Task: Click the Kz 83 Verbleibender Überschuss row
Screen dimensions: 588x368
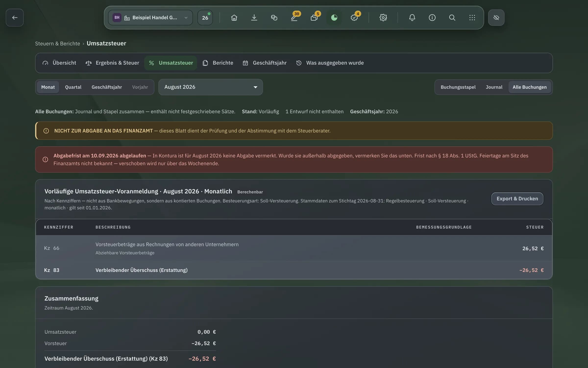Action: (294, 270)
